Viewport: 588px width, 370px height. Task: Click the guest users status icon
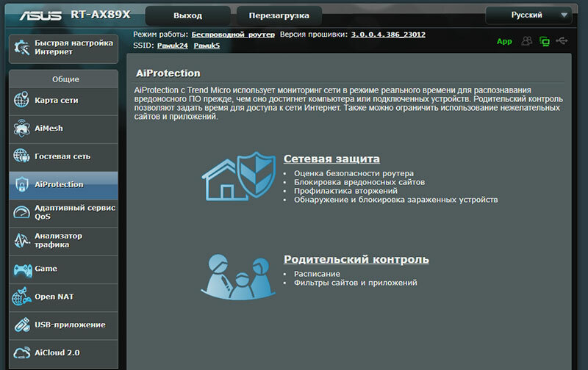click(x=526, y=41)
